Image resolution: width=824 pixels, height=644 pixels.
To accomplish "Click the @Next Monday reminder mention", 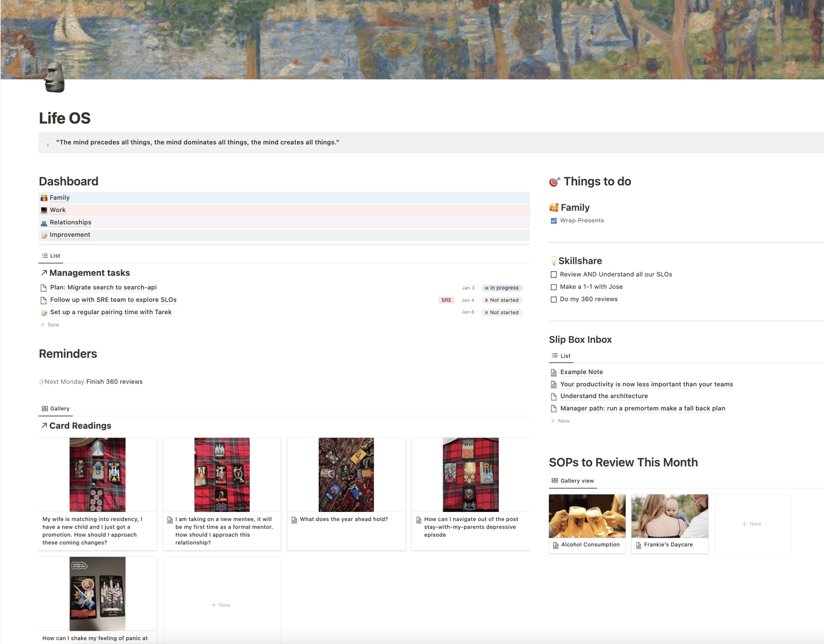I will point(62,382).
